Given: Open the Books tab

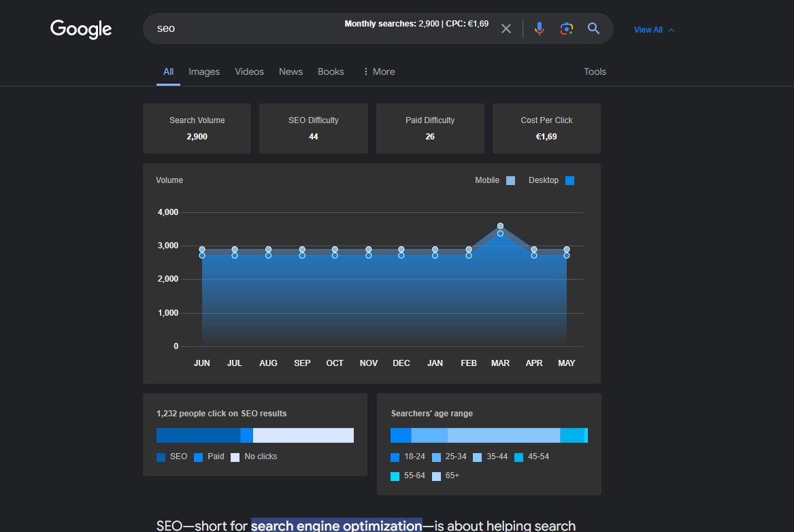Looking at the screenshot, I should click(331, 71).
